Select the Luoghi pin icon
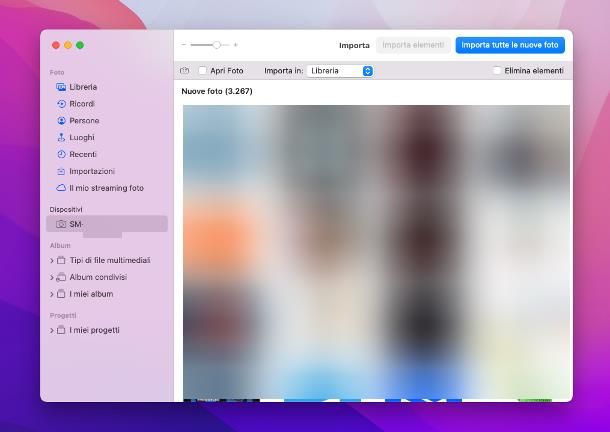The image size is (610, 432). [61, 137]
